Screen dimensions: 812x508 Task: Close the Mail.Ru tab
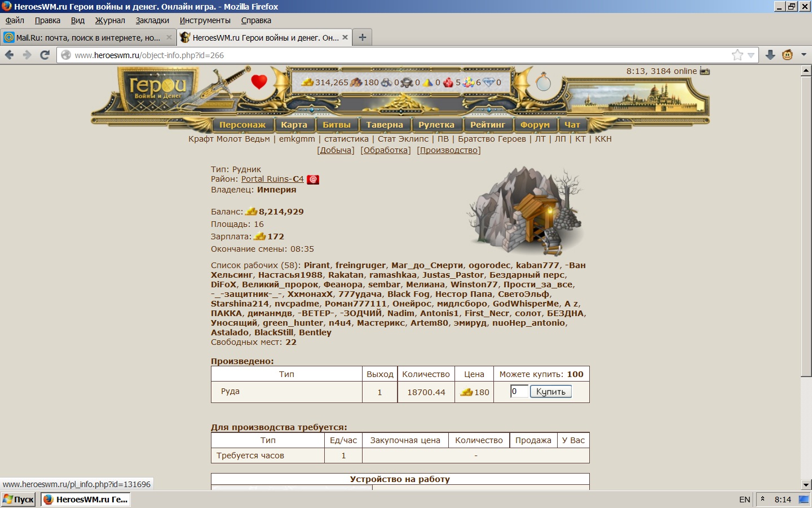[x=169, y=37]
